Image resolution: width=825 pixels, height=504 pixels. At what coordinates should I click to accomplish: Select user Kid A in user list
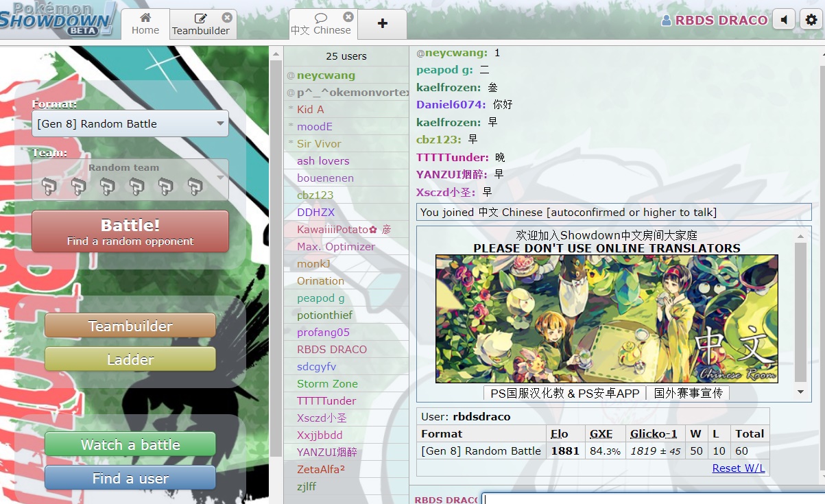pos(346,110)
